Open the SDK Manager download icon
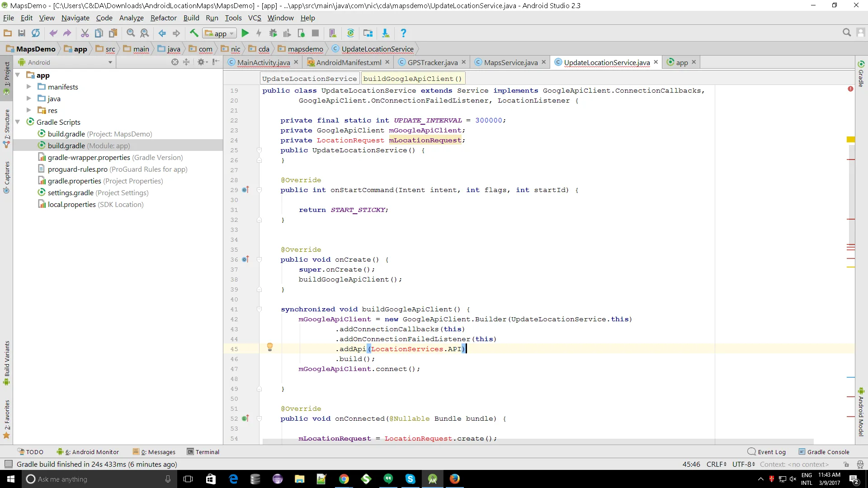This screenshot has width=868, height=488. 385,33
